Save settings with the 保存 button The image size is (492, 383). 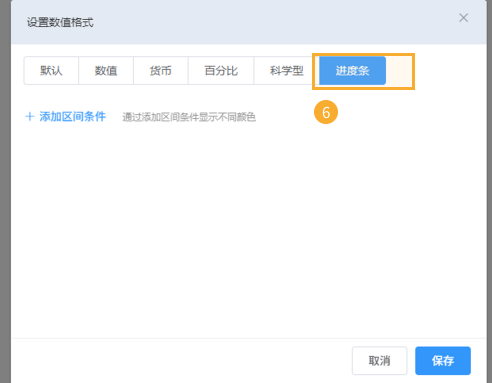pyautogui.click(x=443, y=361)
